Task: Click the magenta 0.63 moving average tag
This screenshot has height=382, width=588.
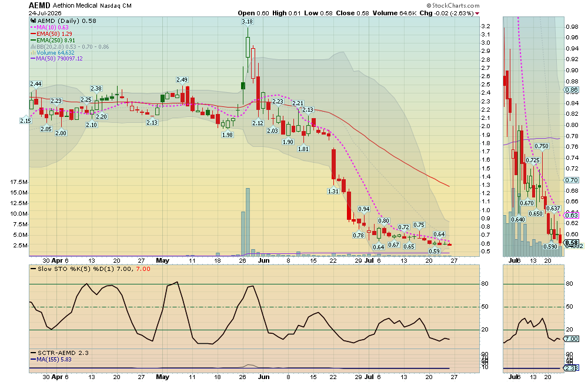Action: coord(572,215)
